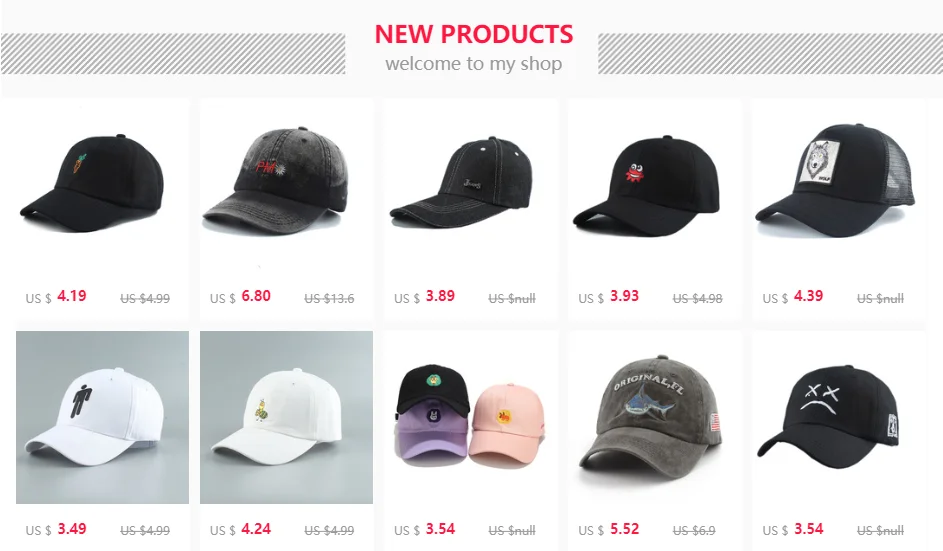Click the crossed-out US $13.6 price
943x551 pixels.
pyautogui.click(x=329, y=298)
